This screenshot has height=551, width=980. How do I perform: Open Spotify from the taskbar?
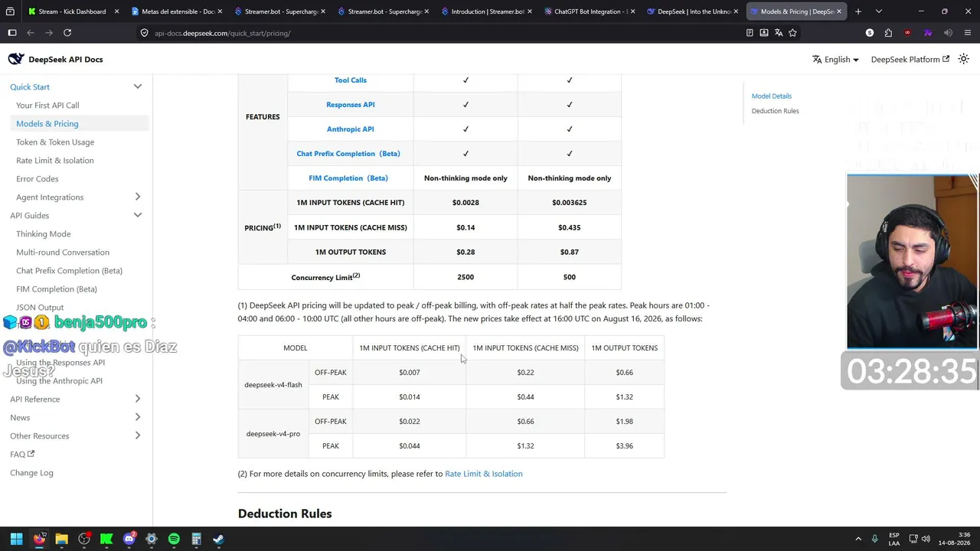click(174, 539)
